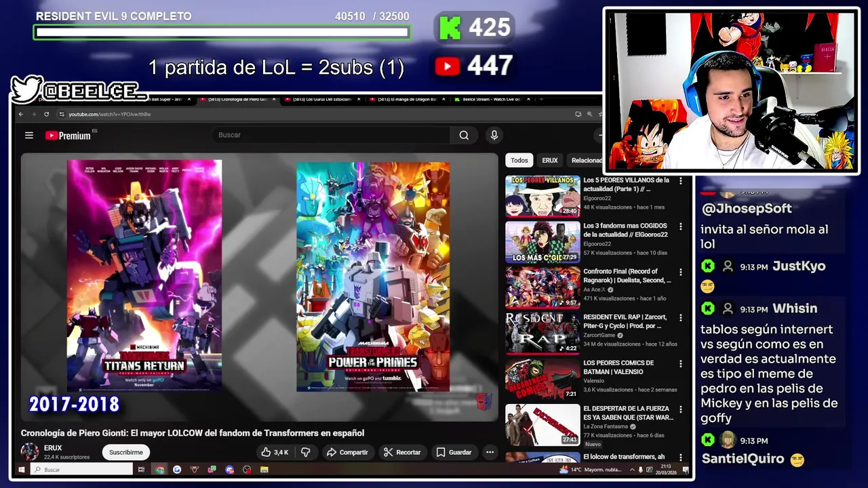Select the Todos filter chip
The height and width of the screenshot is (488, 868).
519,161
